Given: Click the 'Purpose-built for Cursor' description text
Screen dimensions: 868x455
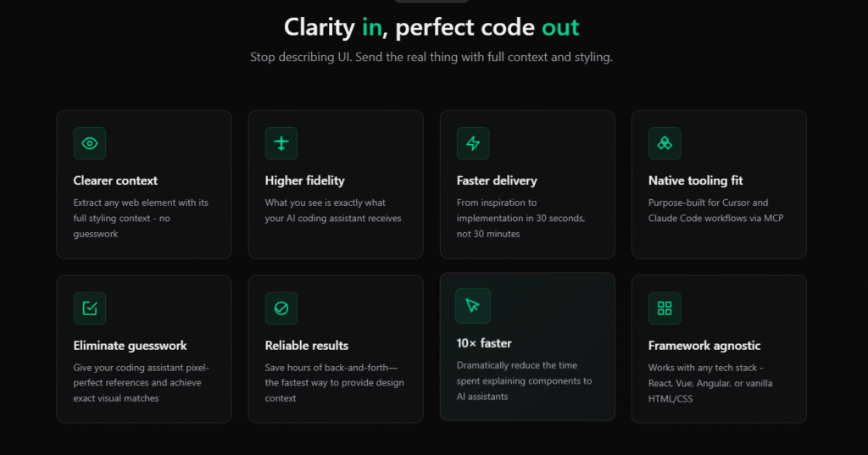Looking at the screenshot, I should click(715, 210).
